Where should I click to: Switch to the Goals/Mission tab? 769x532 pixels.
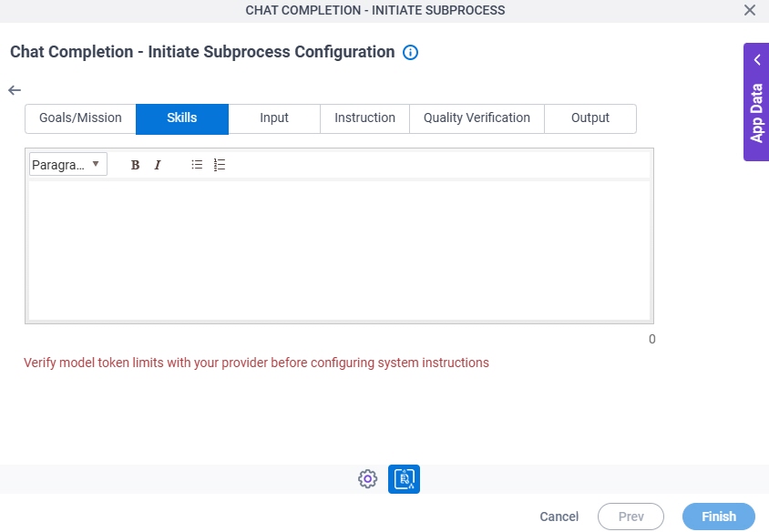pyautogui.click(x=80, y=118)
